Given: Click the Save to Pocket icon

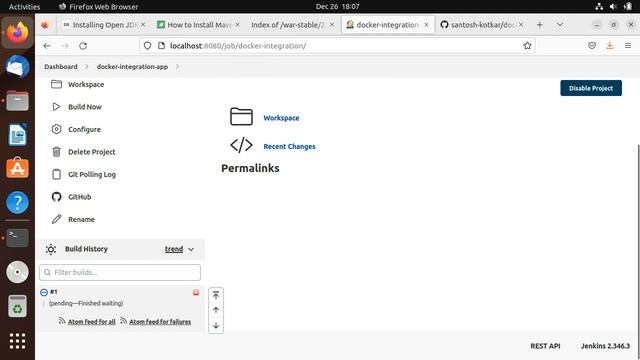Looking at the screenshot, I should point(592,46).
